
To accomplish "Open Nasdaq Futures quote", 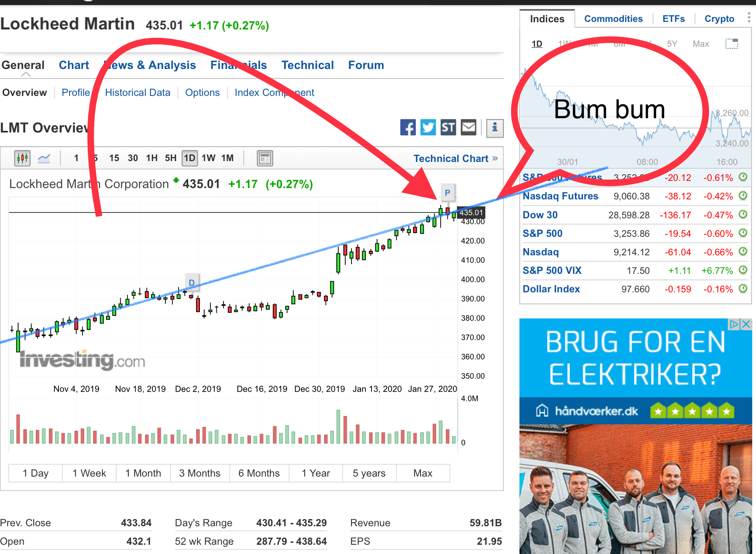I will [560, 196].
